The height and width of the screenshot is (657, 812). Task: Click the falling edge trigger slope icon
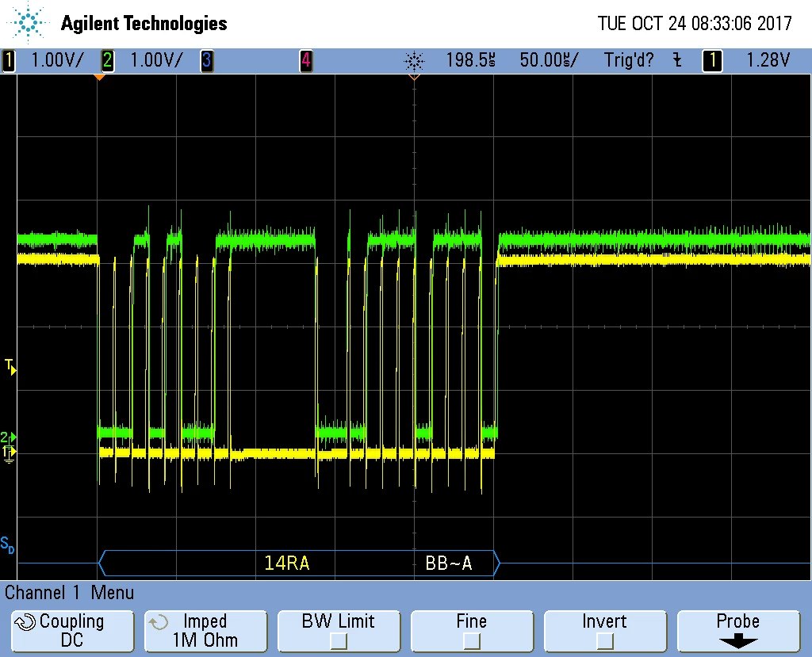tap(677, 60)
